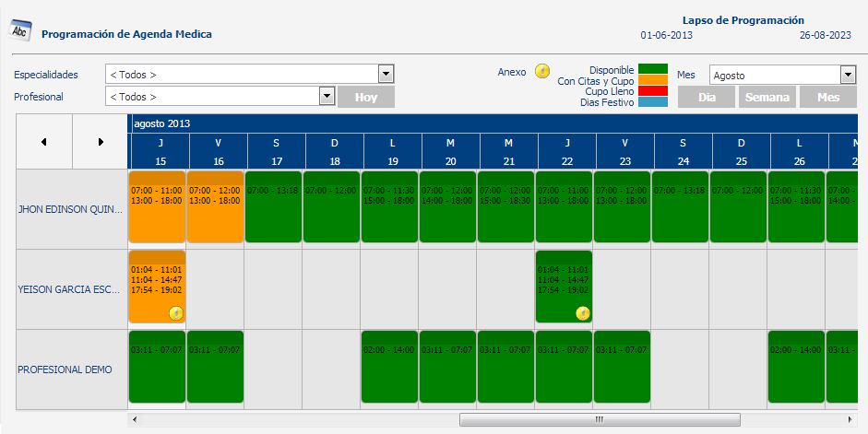868x434 pixels.
Task: Open the Especialidades dropdown
Action: click(x=386, y=75)
